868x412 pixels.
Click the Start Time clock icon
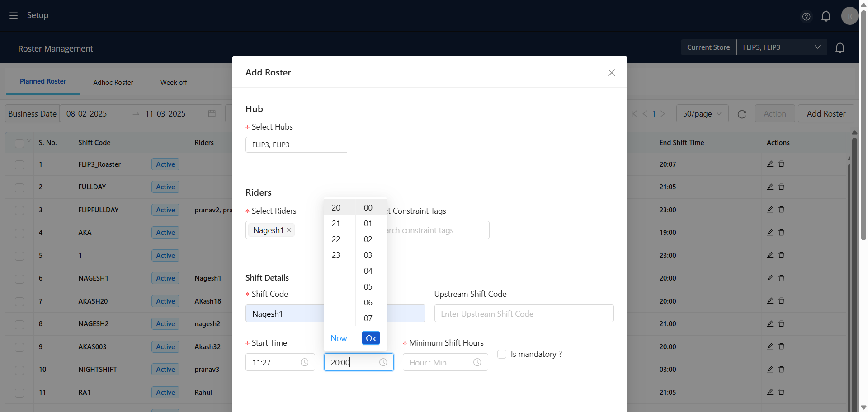(x=305, y=362)
